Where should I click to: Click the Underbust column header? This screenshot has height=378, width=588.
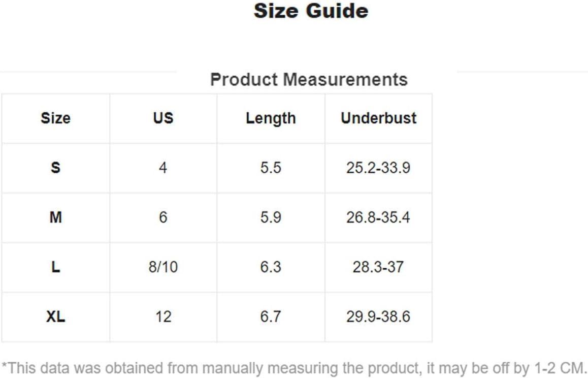378,118
